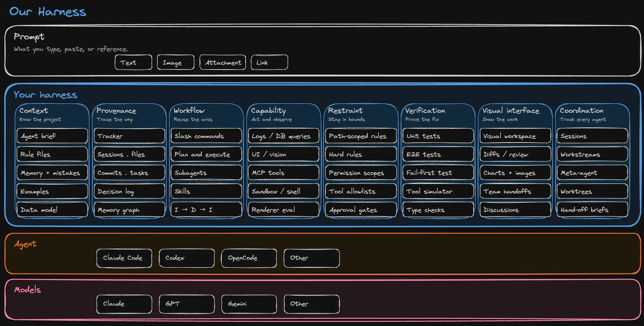Click the I → D → I item
This screenshot has width=644, height=326.
[x=206, y=209]
